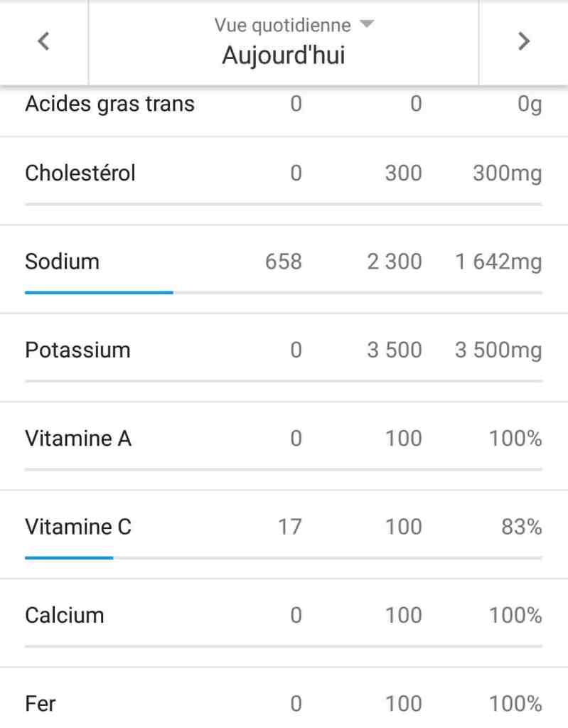This screenshot has height=728, width=568.
Task: Select the Potassium nutrient label
Action: tap(77, 350)
